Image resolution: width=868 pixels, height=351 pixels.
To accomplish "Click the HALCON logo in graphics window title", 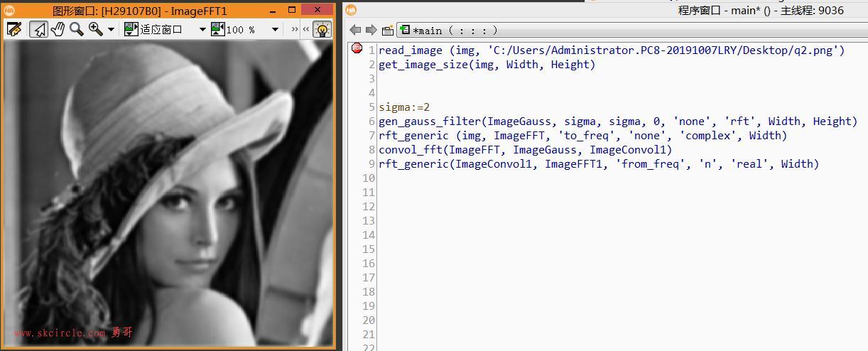I will click(x=9, y=11).
